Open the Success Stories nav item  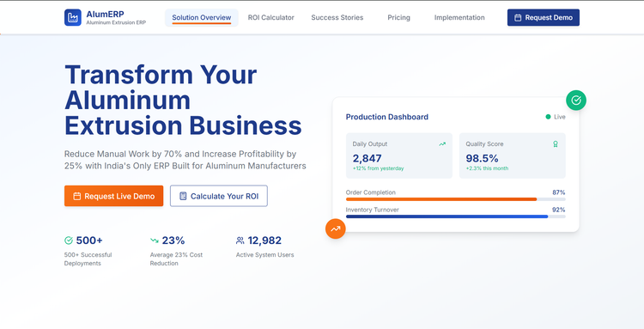coord(337,18)
